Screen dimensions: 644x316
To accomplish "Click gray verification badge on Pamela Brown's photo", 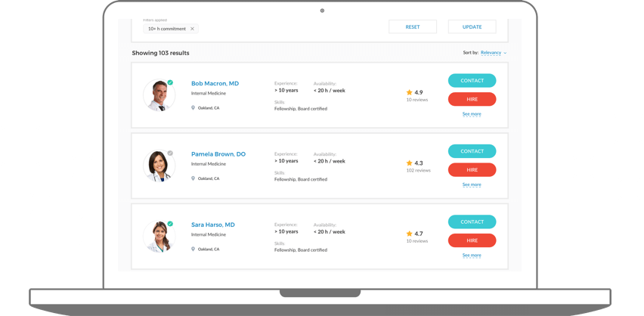I will [170, 153].
